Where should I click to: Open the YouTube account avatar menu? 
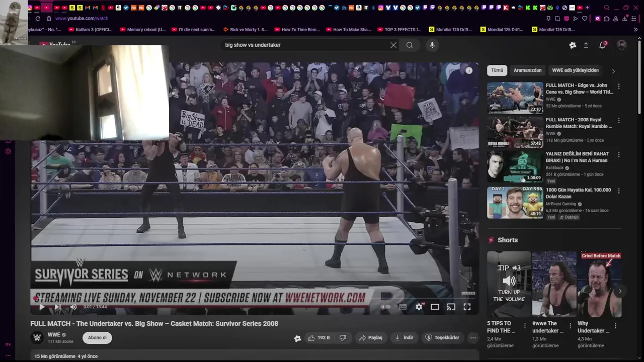point(622,45)
